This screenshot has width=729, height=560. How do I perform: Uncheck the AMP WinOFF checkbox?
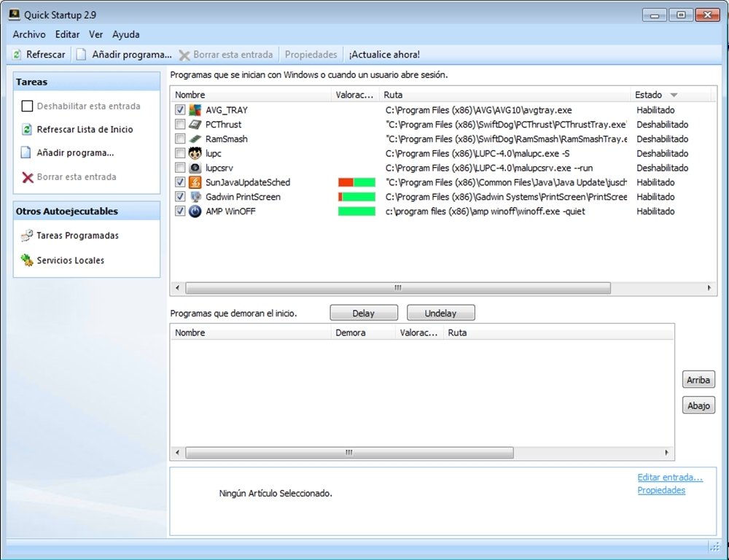180,211
